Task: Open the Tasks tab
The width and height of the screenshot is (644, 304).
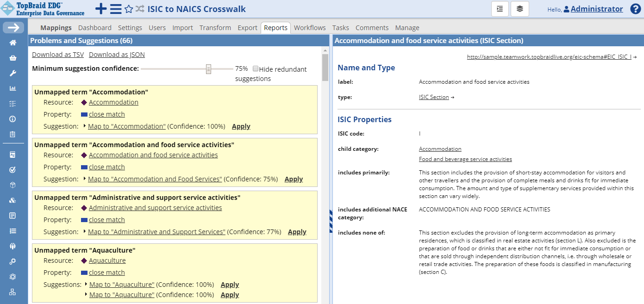Action: 341,28
